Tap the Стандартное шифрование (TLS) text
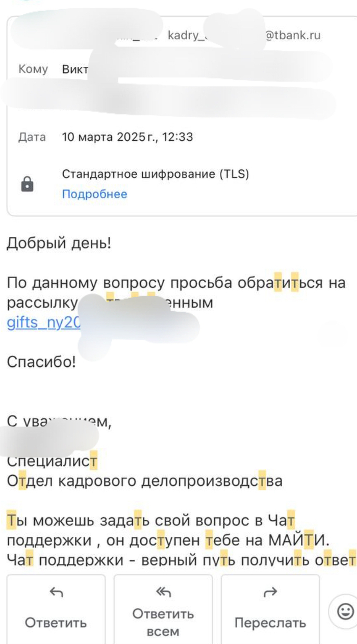Screen dimensions: 357x644 coord(156,174)
